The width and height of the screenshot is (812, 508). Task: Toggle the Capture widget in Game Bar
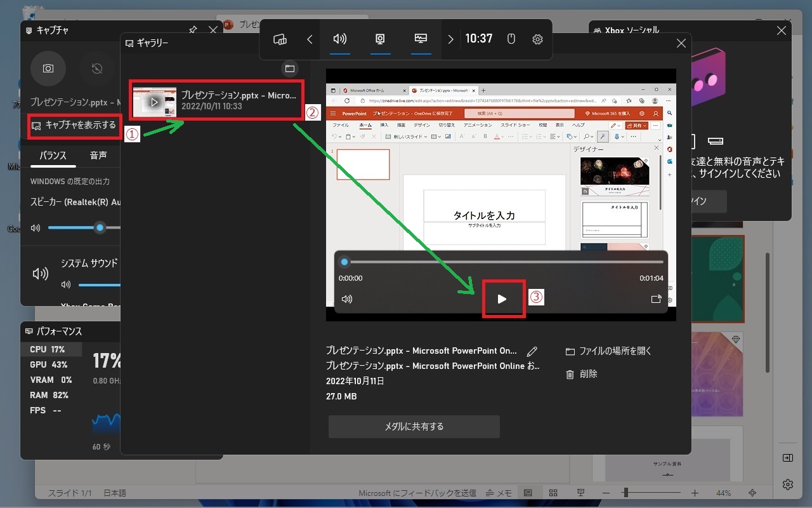[380, 39]
